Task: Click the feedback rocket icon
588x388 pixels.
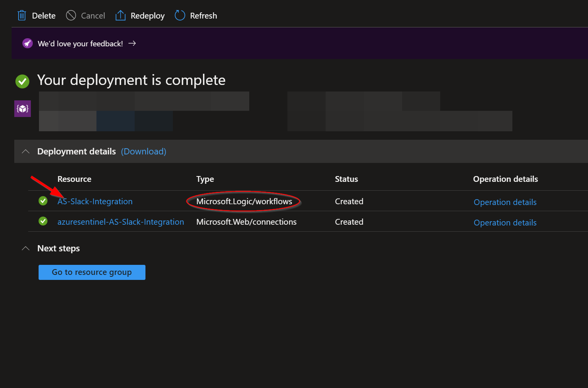Action: [27, 43]
